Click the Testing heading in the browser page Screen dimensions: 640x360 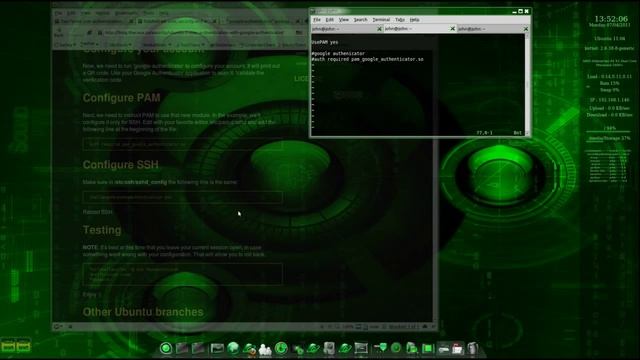click(x=102, y=230)
